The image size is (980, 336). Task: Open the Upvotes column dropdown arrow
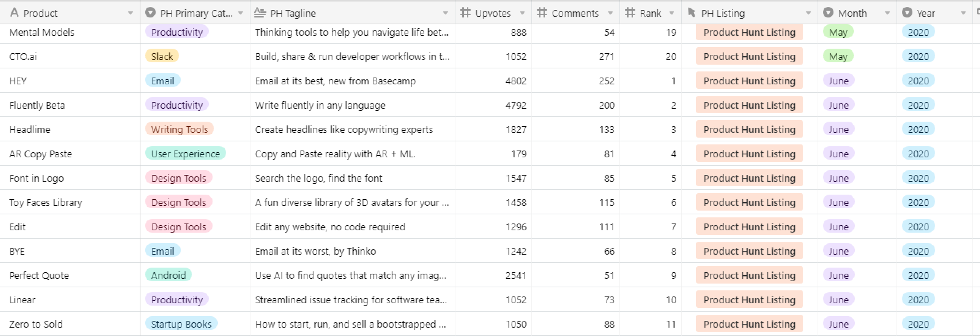pyautogui.click(x=522, y=13)
